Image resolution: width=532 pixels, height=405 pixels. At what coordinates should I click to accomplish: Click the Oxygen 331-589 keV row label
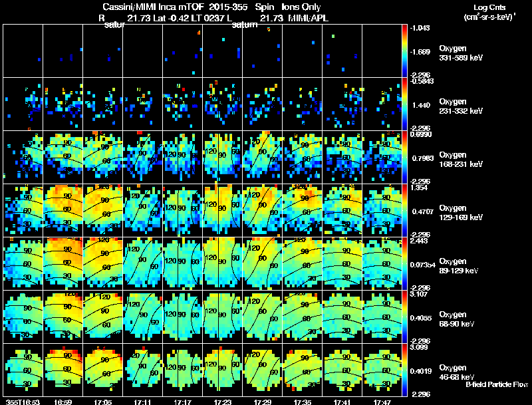461,53
